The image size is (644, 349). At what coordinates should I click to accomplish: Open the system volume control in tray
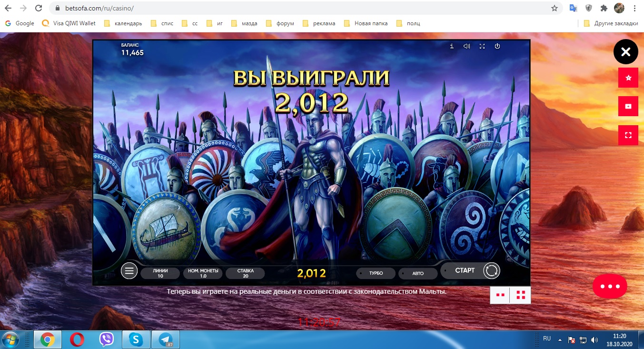(x=594, y=340)
